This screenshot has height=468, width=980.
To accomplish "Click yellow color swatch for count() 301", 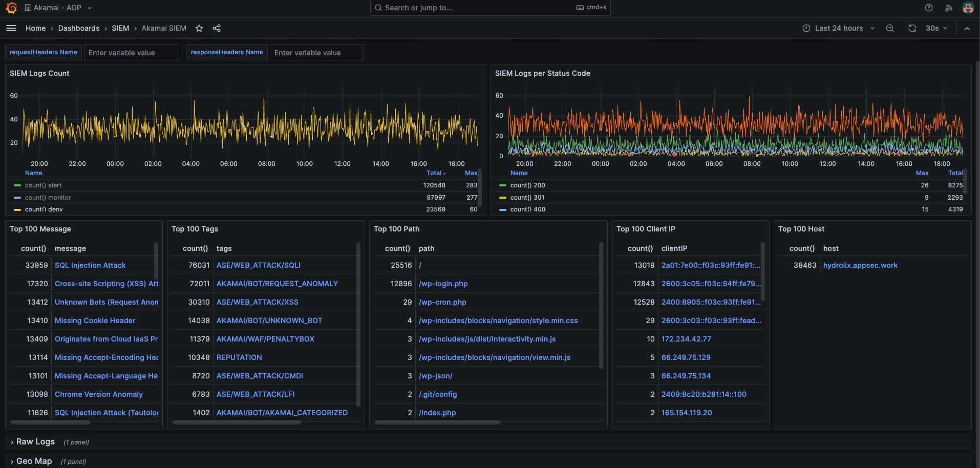I will (503, 198).
